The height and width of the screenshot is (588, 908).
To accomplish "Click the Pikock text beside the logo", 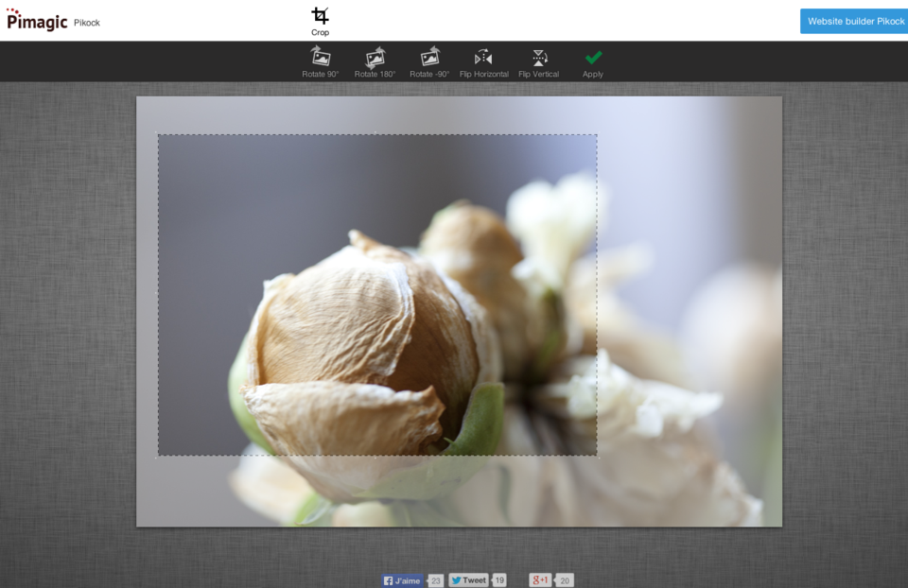I will (x=89, y=22).
